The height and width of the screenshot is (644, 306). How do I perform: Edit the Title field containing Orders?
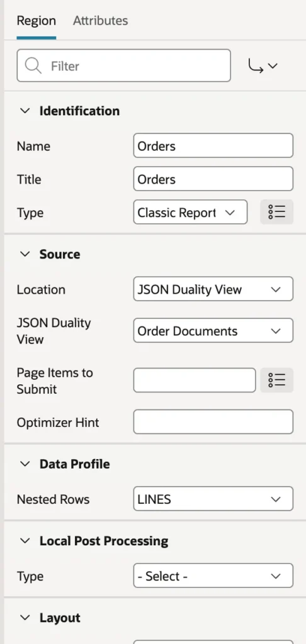click(213, 179)
